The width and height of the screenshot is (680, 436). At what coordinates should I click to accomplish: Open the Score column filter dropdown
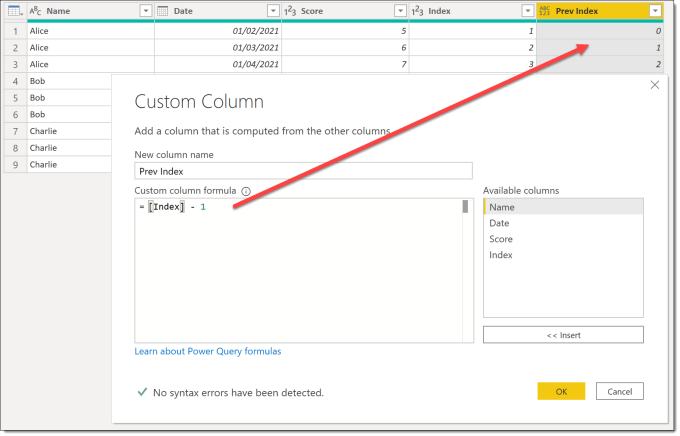[x=400, y=11]
